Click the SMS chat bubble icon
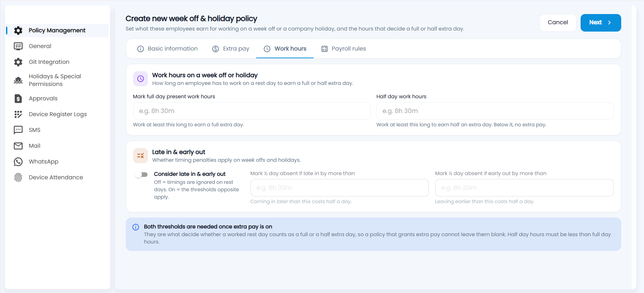Image resolution: width=644 pixels, height=293 pixels. coord(18,130)
